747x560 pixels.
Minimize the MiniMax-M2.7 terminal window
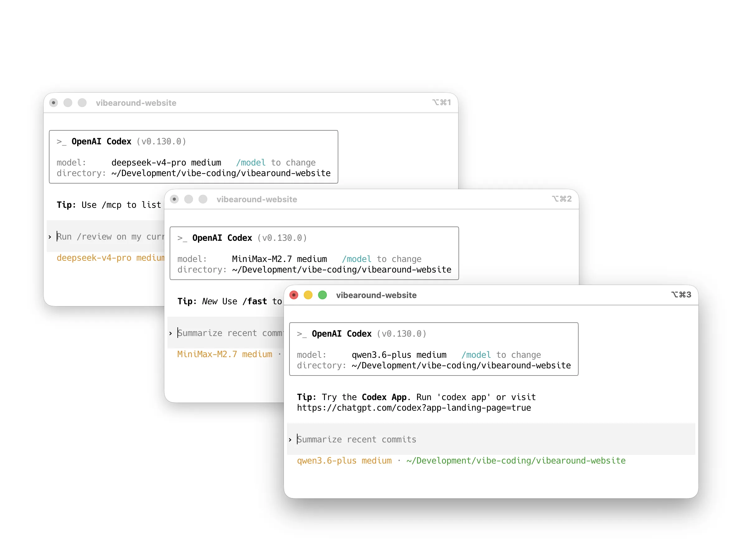(188, 199)
